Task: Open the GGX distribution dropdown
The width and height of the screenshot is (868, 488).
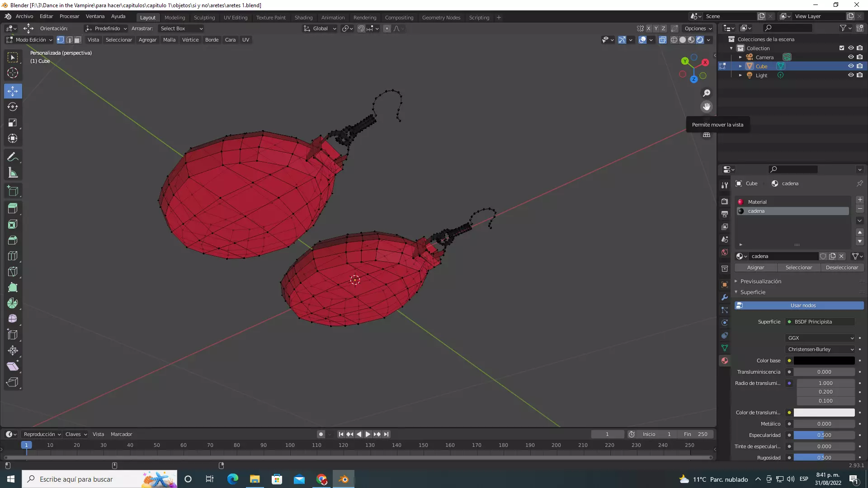Action: click(x=820, y=338)
